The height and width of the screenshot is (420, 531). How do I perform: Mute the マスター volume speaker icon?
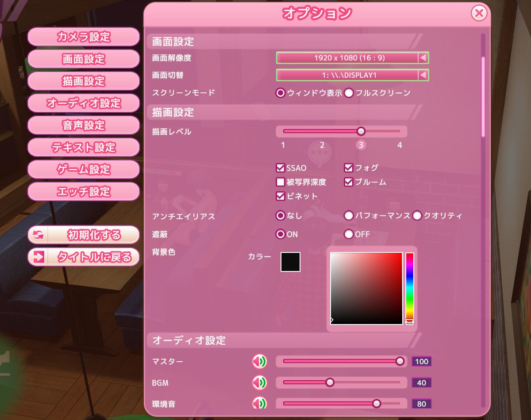[259, 361]
